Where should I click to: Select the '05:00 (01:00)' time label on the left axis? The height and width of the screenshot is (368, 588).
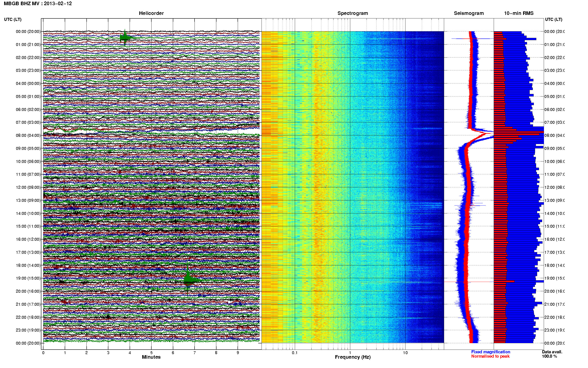point(28,97)
